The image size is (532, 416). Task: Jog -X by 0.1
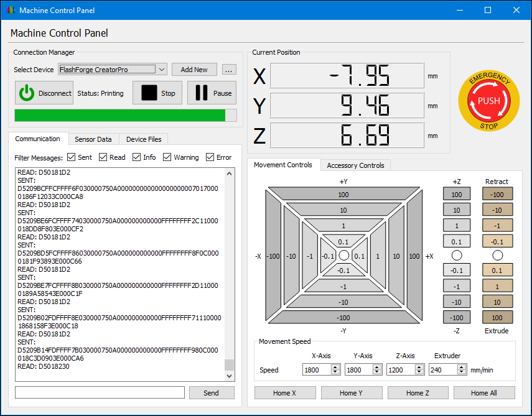coord(328,256)
